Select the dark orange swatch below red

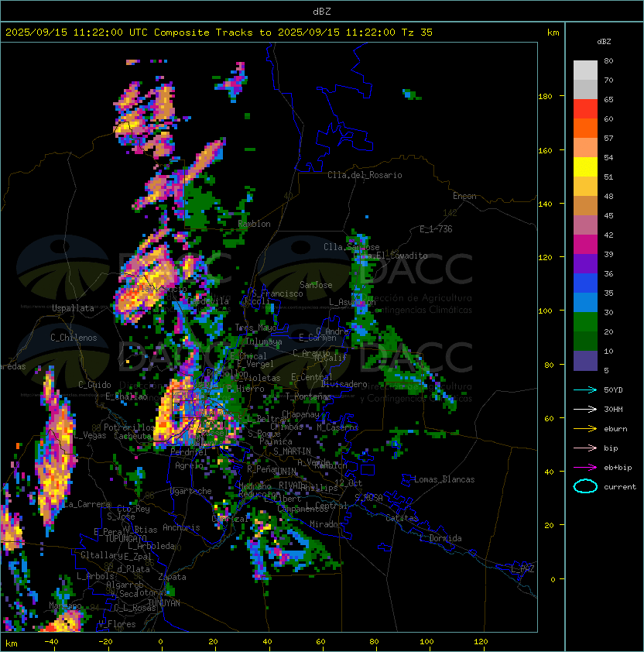click(x=585, y=128)
